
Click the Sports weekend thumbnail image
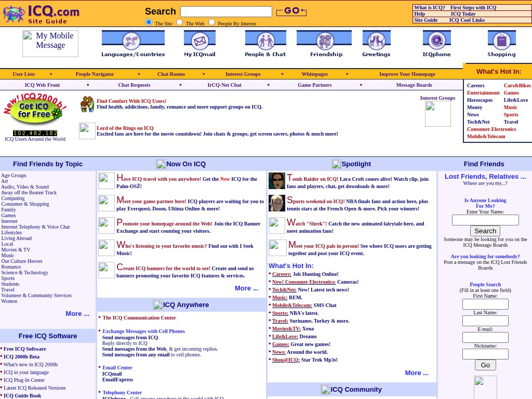pyautogui.click(x=277, y=203)
